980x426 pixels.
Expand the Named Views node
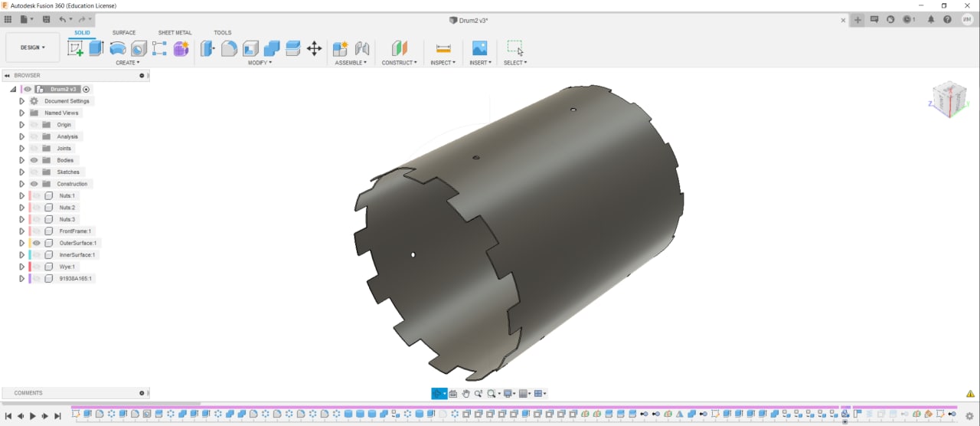[21, 113]
